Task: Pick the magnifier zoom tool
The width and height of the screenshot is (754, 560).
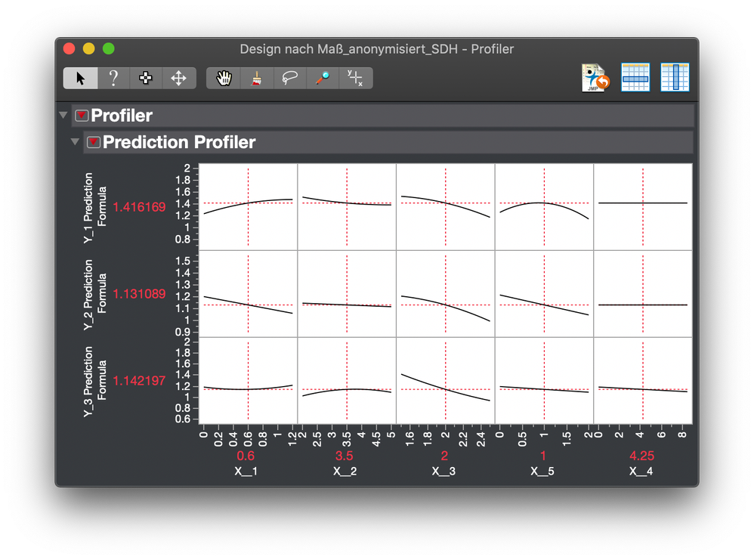Action: 323,77
